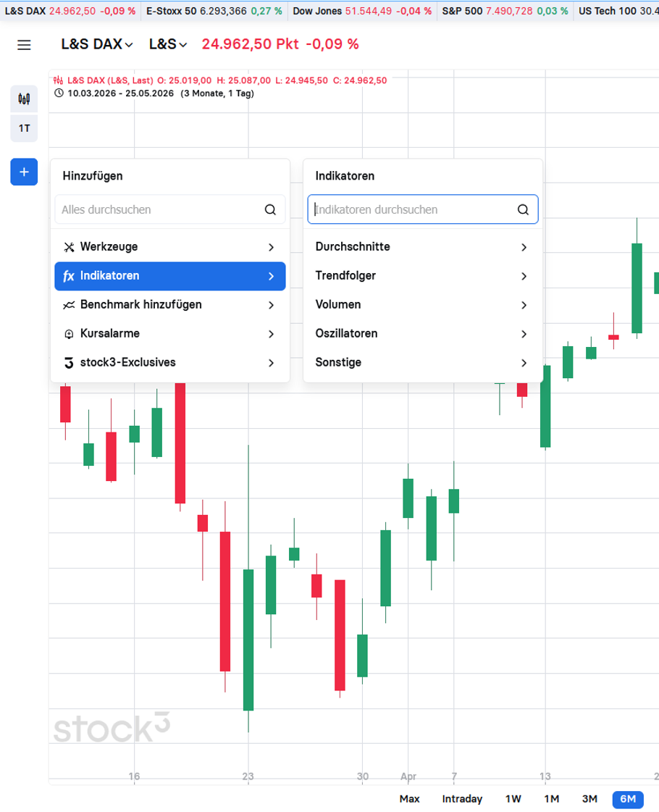Click the Hinzufügen panel heading
This screenshot has width=659, height=812.
pyautogui.click(x=93, y=176)
